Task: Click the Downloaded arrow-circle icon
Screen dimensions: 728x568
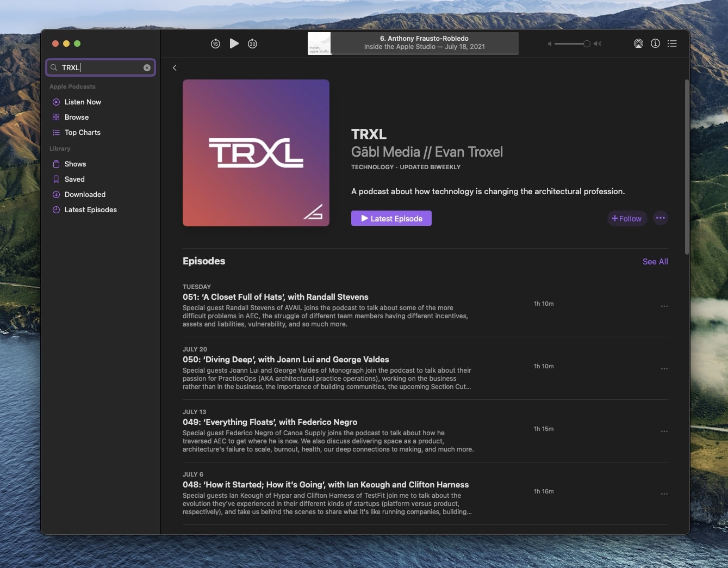Action: pos(56,194)
